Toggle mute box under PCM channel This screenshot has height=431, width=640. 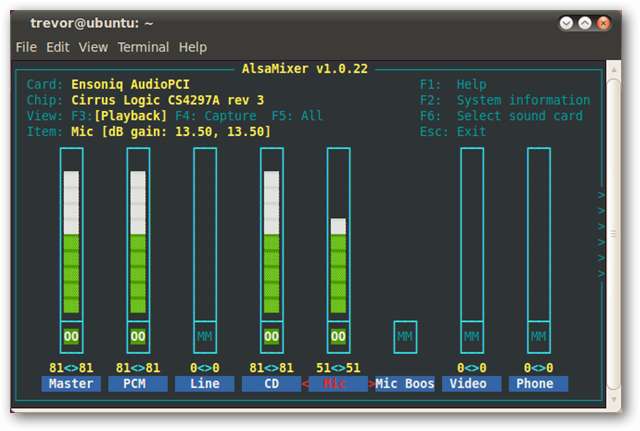pos(138,337)
